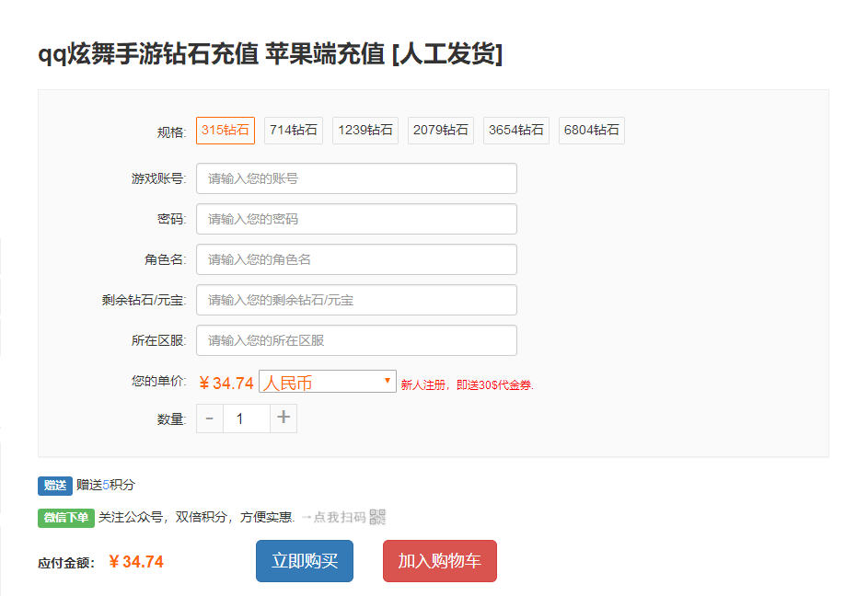Click the 新人注册 voucher promo text
The height and width of the screenshot is (596, 868).
tap(468, 385)
